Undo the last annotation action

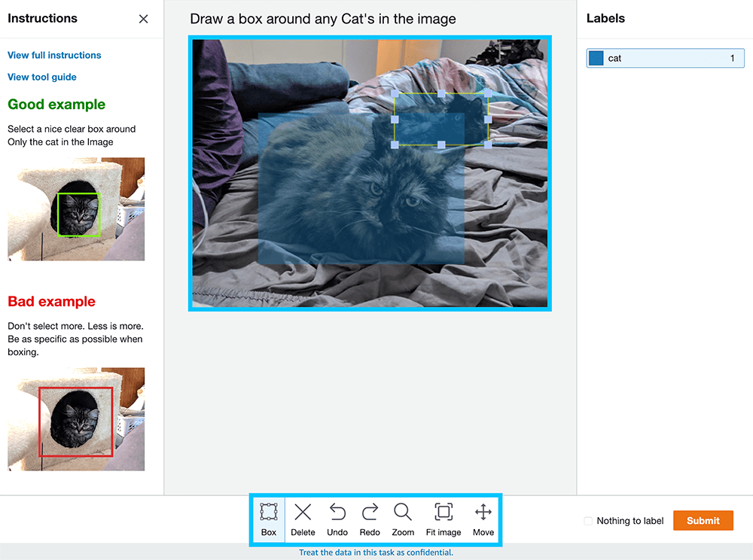pos(337,519)
